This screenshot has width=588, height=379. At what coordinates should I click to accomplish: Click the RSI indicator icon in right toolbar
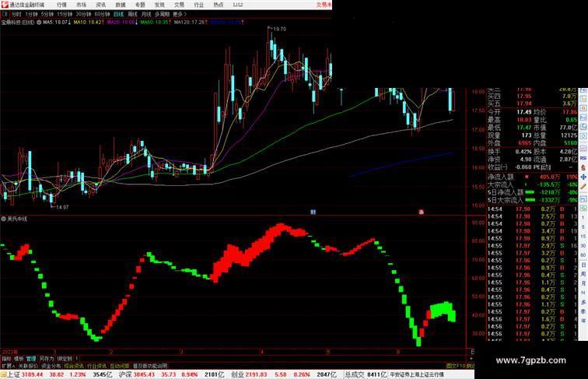pyautogui.click(x=583, y=158)
